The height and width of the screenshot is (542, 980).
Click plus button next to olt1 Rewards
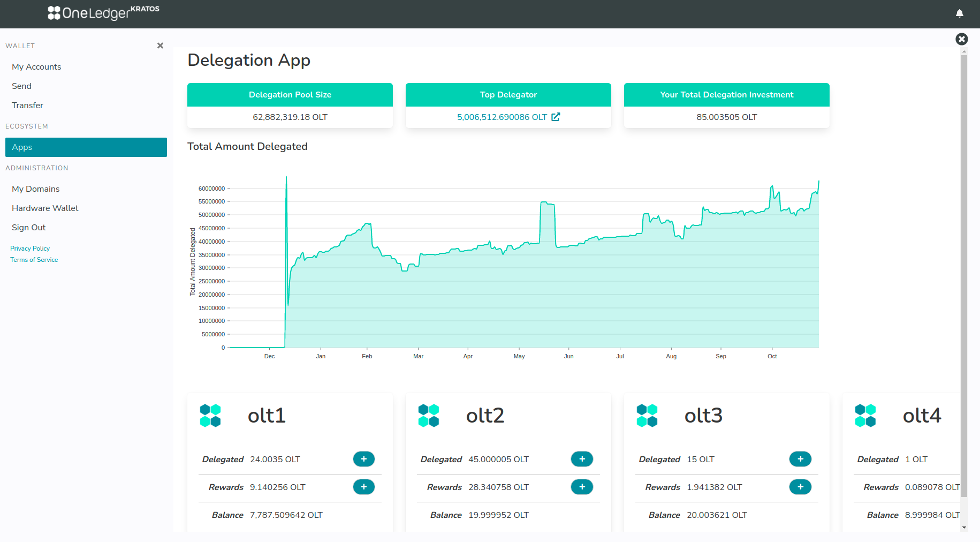(x=363, y=487)
